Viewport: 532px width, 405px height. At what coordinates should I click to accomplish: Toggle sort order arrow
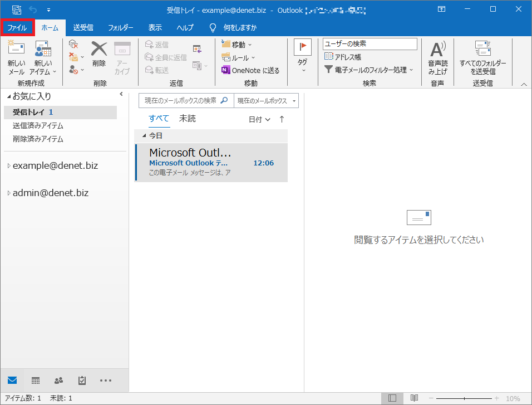(x=282, y=119)
